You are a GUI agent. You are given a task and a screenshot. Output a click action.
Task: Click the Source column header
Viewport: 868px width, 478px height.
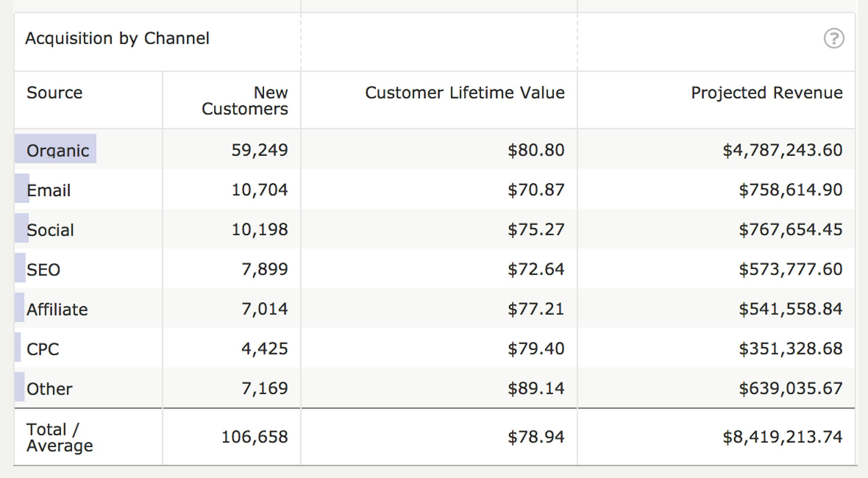[55, 93]
